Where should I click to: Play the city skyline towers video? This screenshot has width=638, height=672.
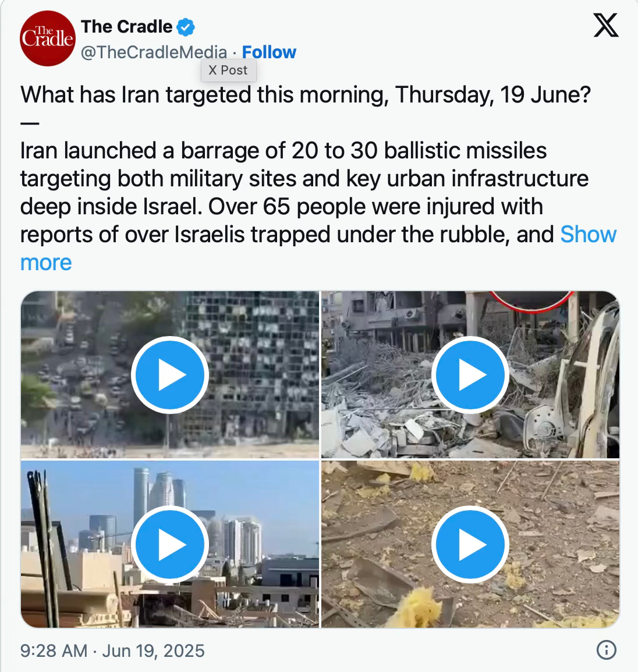click(x=169, y=544)
